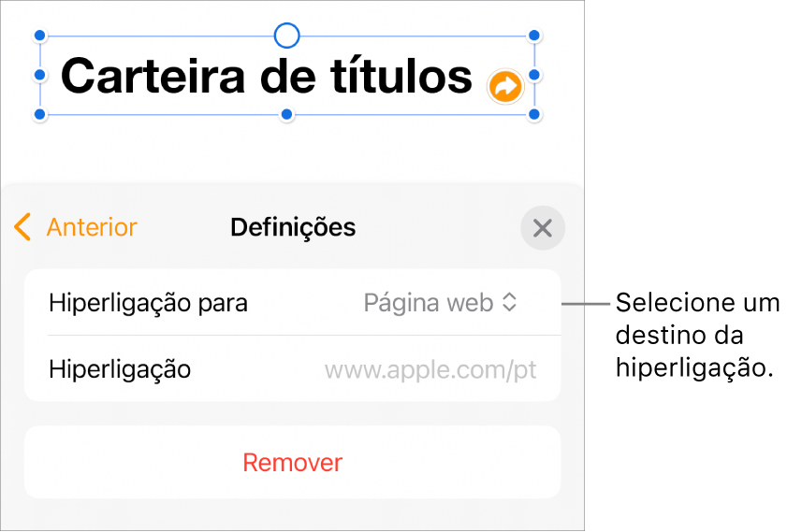Click the Hiperligação row label
Image resolution: width=787 pixels, height=532 pixels.
pos(120,369)
